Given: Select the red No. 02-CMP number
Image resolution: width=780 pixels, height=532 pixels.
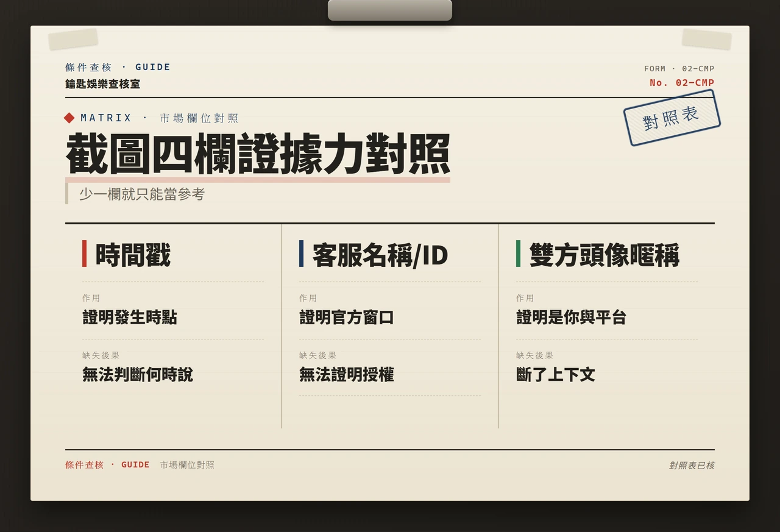Looking at the screenshot, I should [682, 83].
